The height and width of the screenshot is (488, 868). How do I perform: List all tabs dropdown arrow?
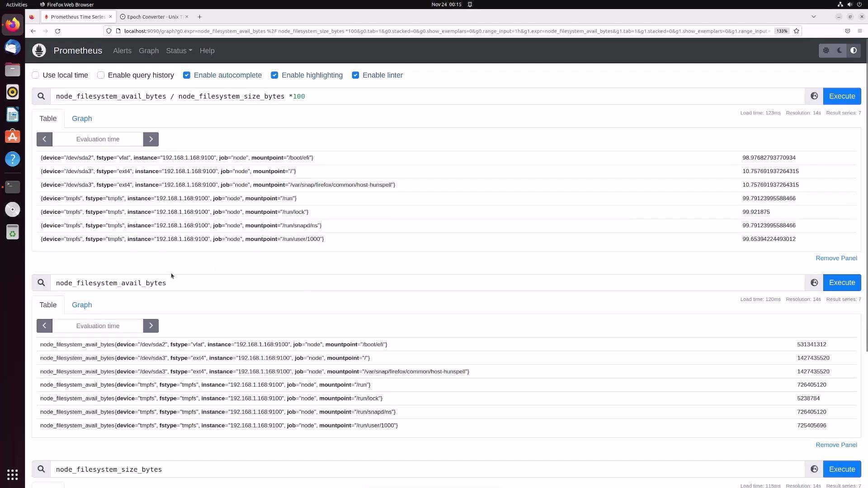[814, 17]
